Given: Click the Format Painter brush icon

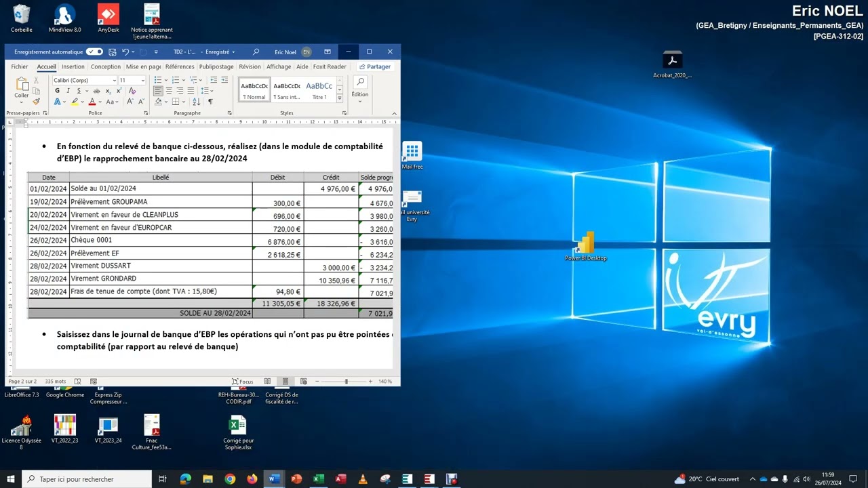Looking at the screenshot, I should (37, 101).
